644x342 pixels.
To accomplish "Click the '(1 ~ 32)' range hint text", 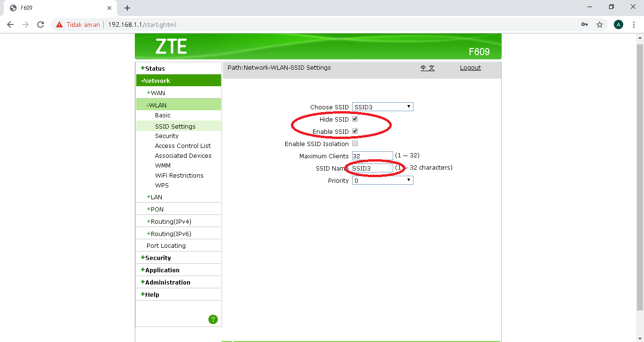I will click(x=407, y=155).
